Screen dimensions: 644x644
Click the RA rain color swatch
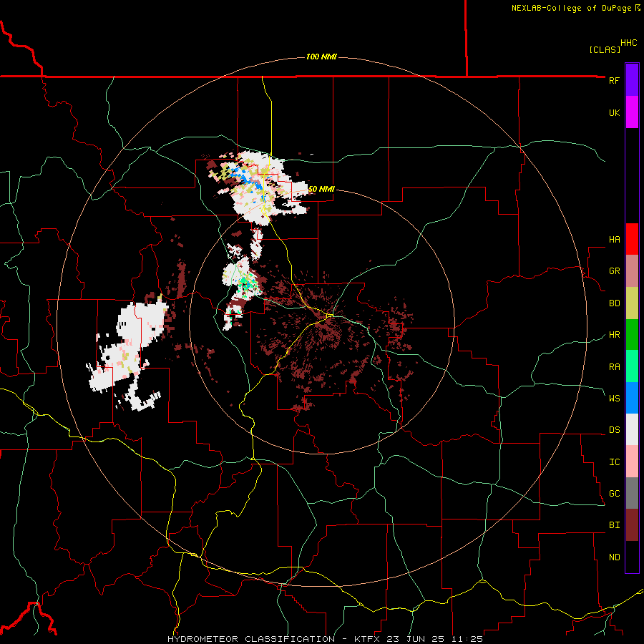tap(632, 366)
